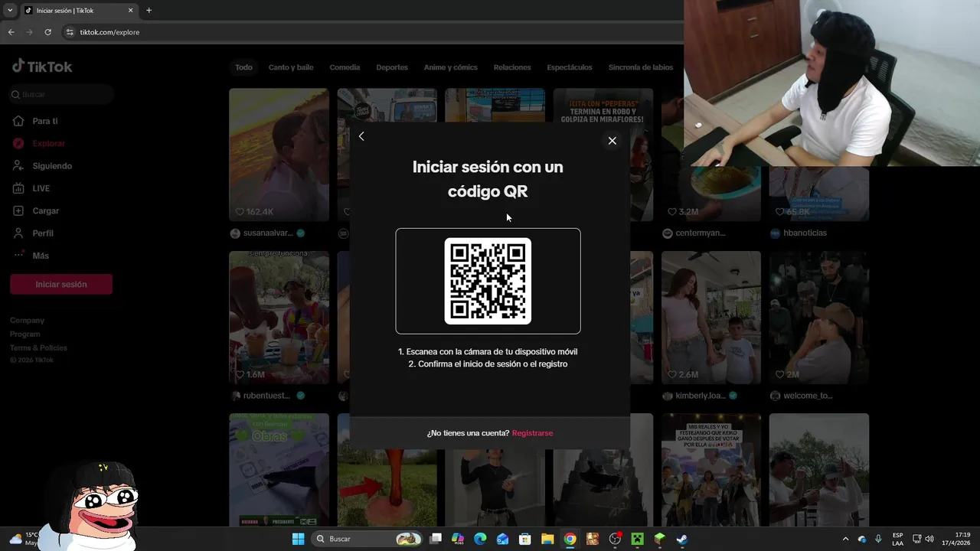Select the Deportes category tab
Screen dimensions: 980x551
[x=392, y=67]
